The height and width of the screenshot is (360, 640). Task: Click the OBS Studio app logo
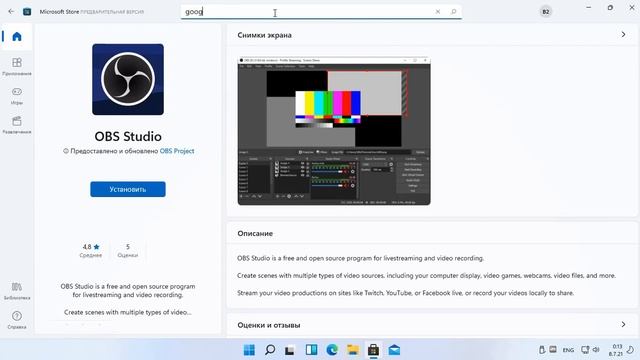pyautogui.click(x=128, y=79)
